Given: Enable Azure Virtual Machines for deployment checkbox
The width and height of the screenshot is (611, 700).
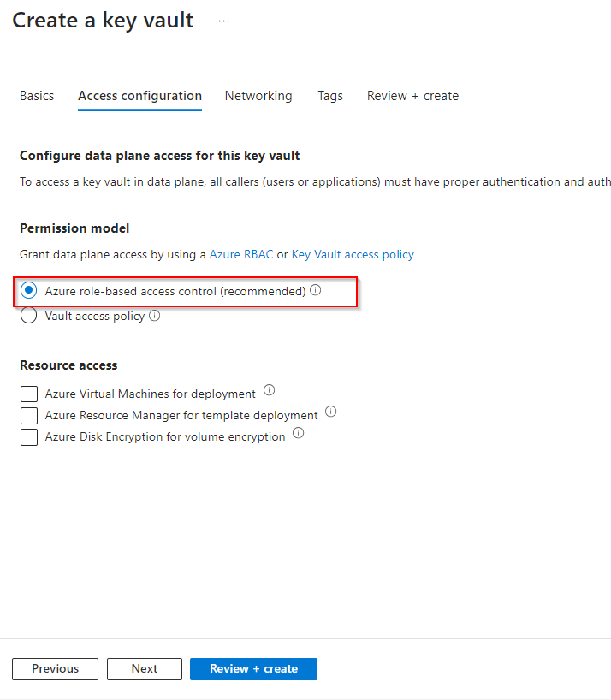Looking at the screenshot, I should (29, 394).
